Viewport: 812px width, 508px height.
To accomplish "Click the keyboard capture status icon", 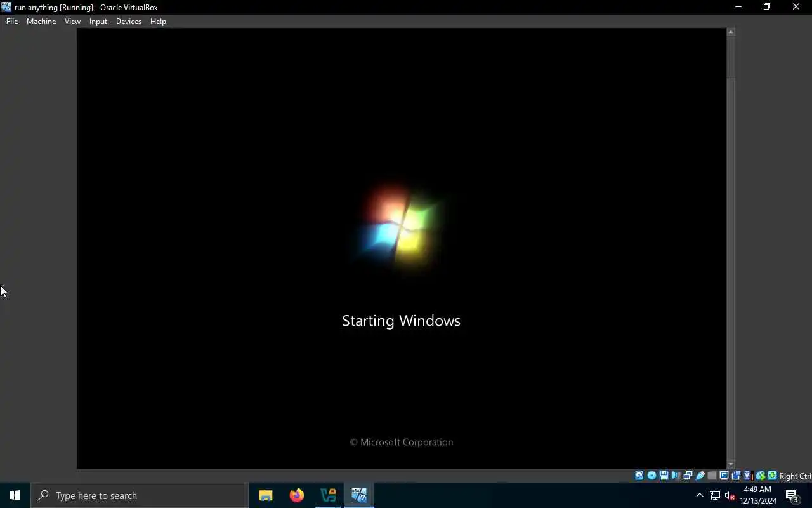I will (x=772, y=476).
